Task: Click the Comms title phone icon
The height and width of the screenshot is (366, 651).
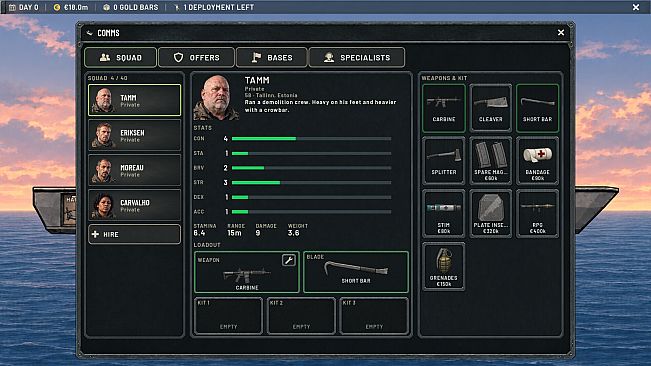Action: [x=89, y=33]
